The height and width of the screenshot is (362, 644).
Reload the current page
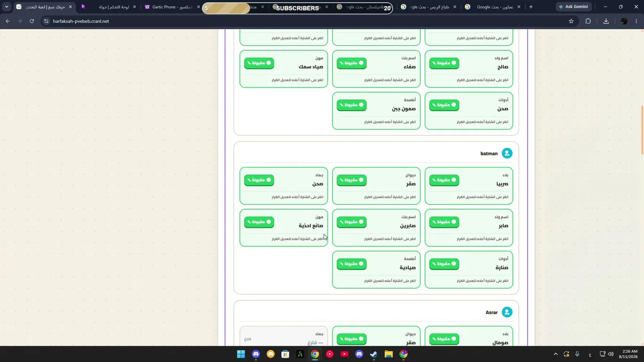coord(32,21)
